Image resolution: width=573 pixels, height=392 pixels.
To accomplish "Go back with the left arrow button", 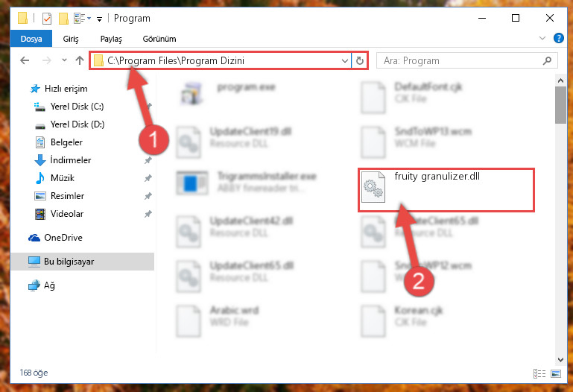I will pyautogui.click(x=25, y=60).
